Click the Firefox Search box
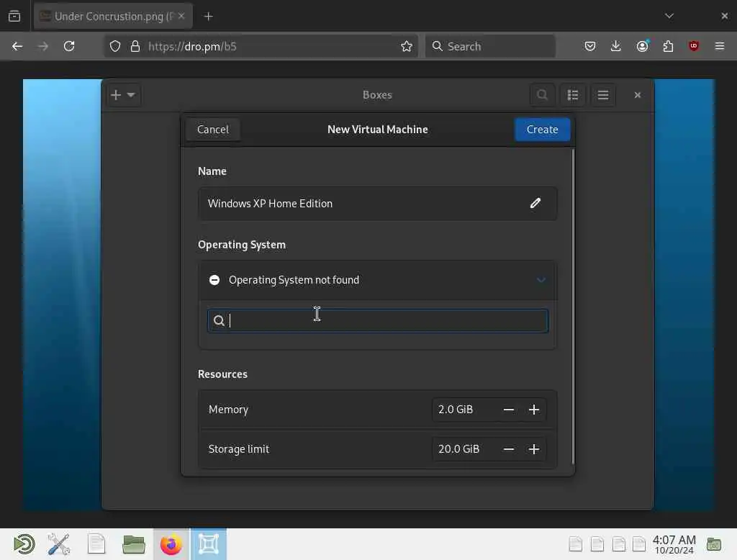This screenshot has width=737, height=560. coord(490,46)
